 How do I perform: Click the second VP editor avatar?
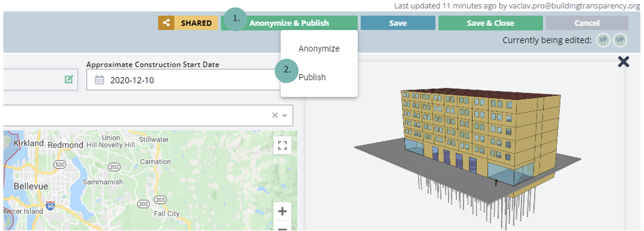[x=620, y=40]
